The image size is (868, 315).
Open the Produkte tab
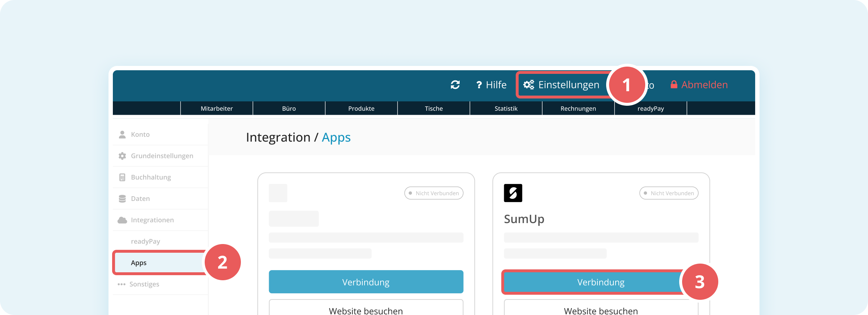click(361, 108)
